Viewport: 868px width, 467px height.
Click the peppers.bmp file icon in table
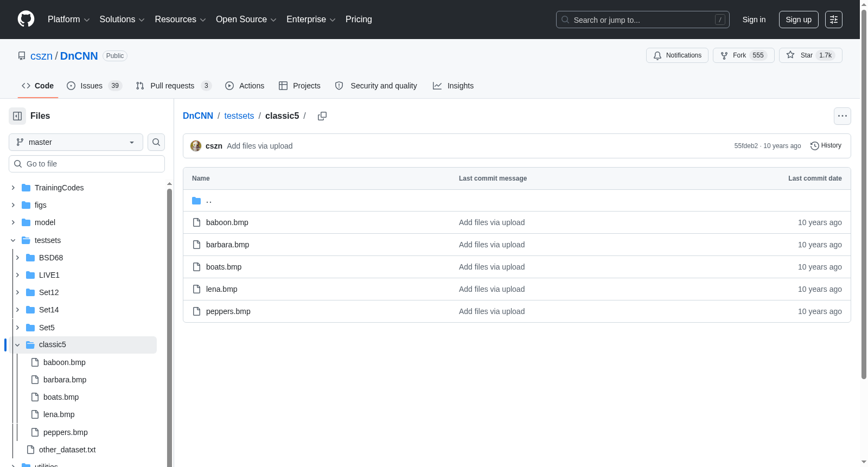pos(197,311)
